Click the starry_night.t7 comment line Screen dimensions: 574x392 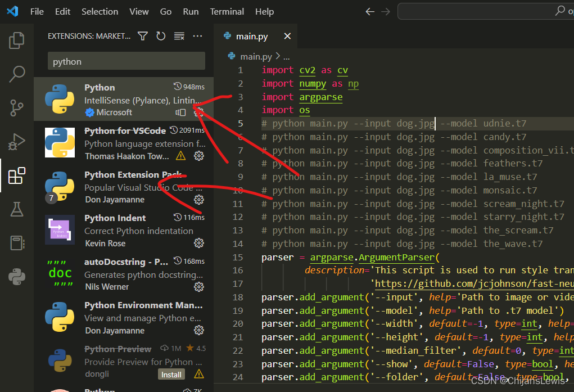point(413,217)
